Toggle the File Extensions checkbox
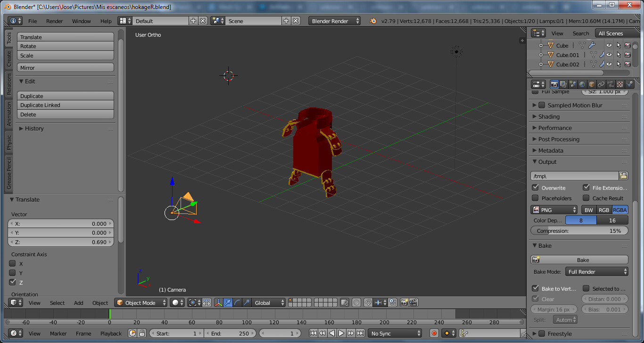The height and width of the screenshot is (343, 644). coord(586,188)
